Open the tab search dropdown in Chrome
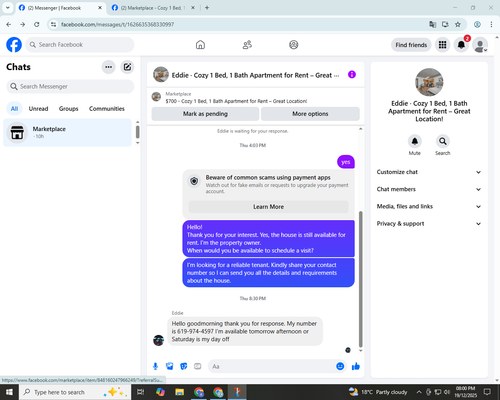 (8, 7)
